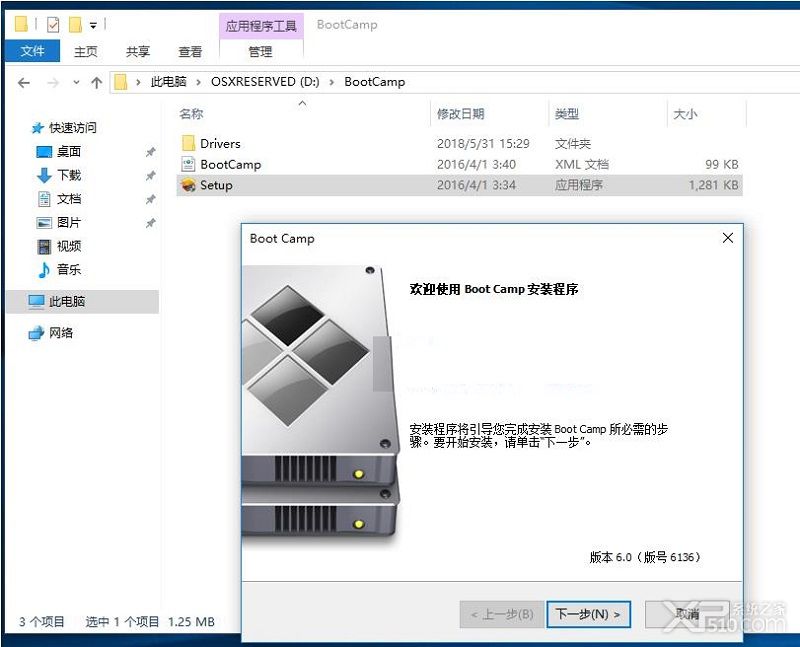This screenshot has width=800, height=647.
Task: Click the 网络 icon in sidebar
Action: 36,333
